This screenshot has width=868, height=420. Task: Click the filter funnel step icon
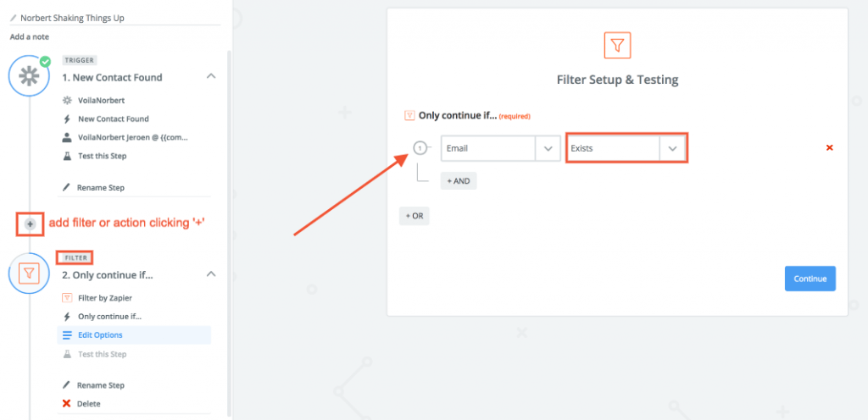pyautogui.click(x=30, y=274)
